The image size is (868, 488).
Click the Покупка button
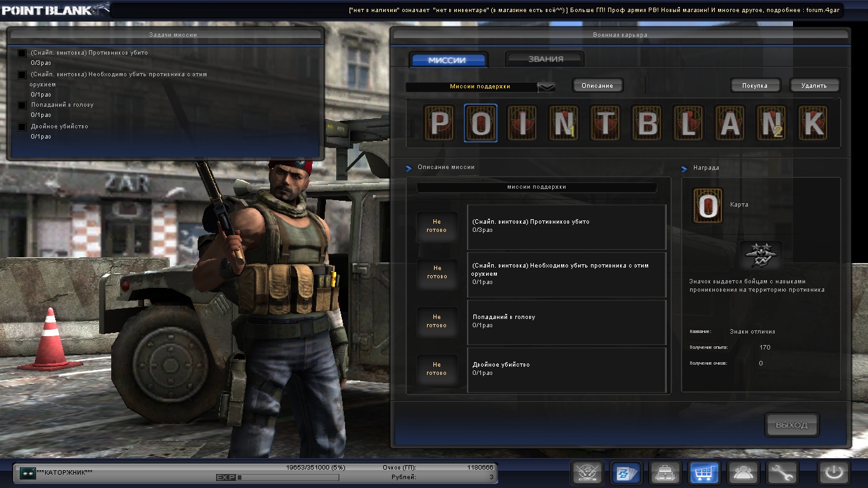[755, 85]
